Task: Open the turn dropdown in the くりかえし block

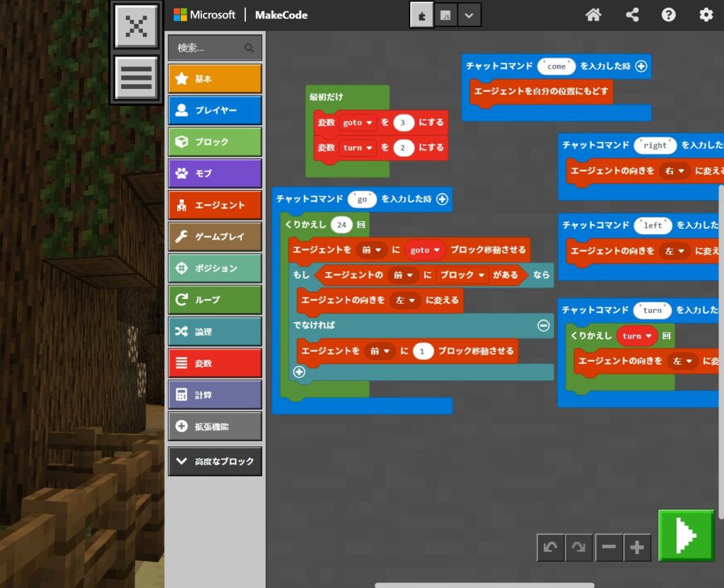Action: click(x=638, y=336)
